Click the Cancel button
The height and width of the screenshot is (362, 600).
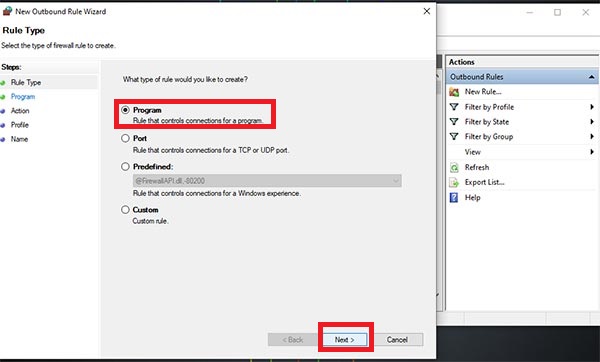click(397, 339)
